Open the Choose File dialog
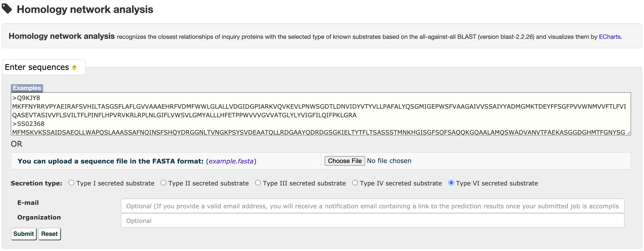Viewport: 644px width, 251px height. point(344,161)
